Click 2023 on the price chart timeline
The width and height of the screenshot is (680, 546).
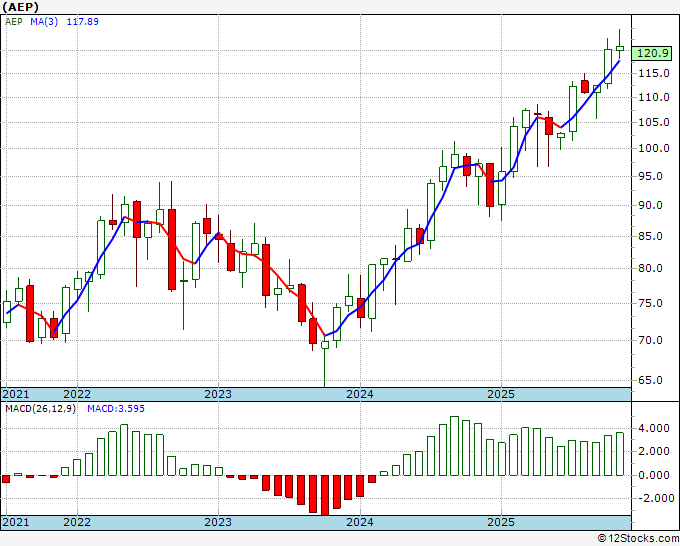pyautogui.click(x=218, y=394)
